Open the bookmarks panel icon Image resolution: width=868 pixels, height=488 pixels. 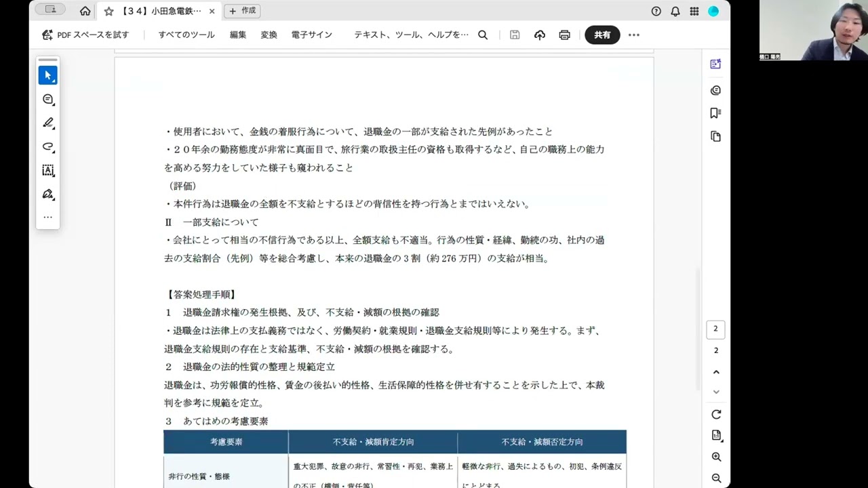point(715,113)
